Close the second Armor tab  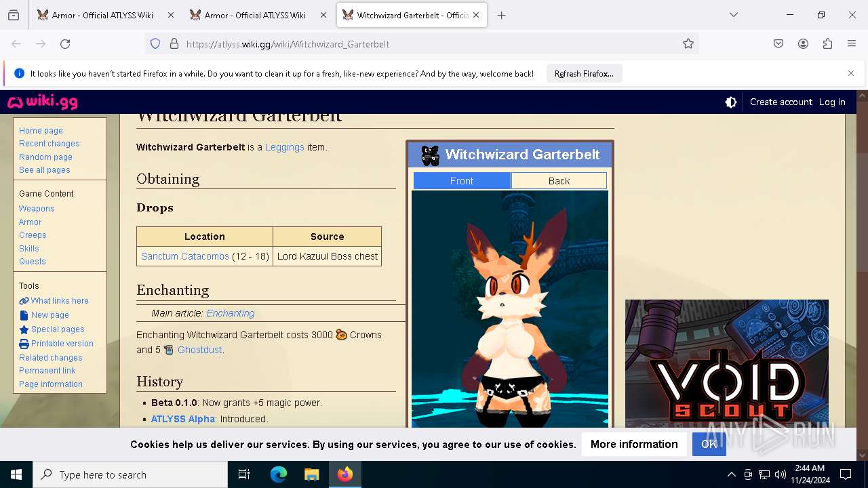point(323,15)
